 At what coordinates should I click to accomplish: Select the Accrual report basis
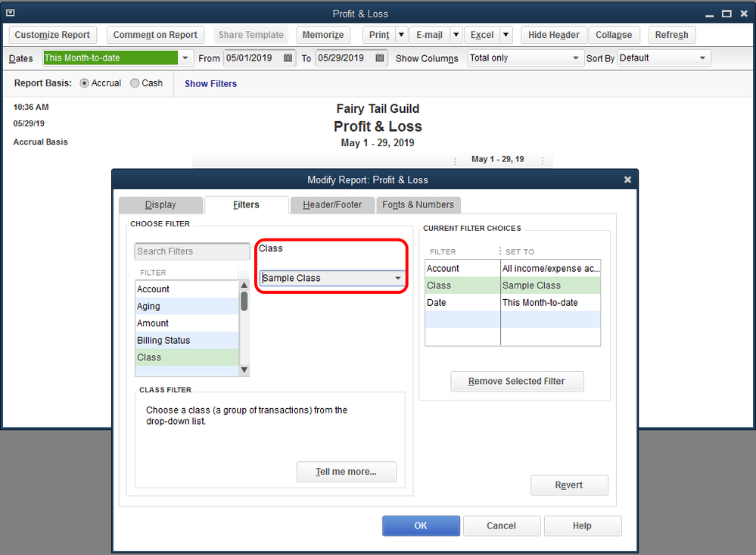pyautogui.click(x=84, y=83)
